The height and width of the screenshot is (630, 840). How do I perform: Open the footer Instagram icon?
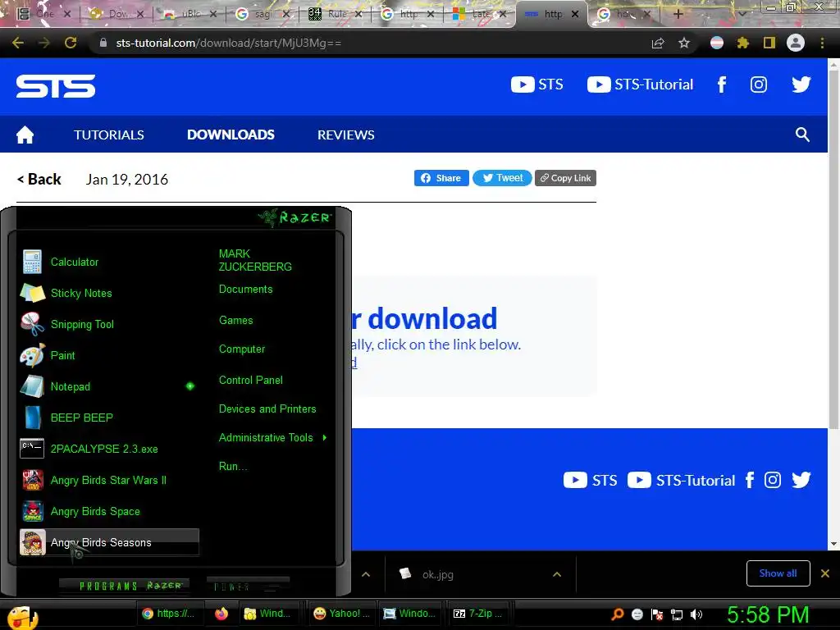pyautogui.click(x=773, y=480)
